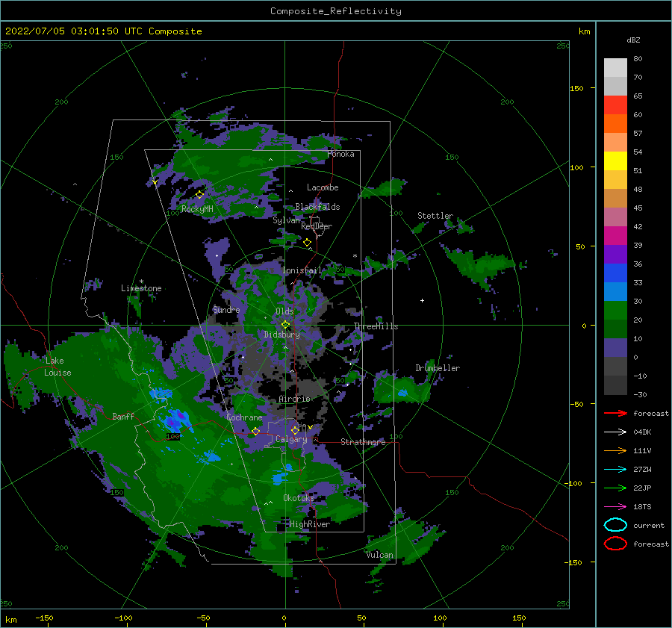Image resolution: width=672 pixels, height=628 pixels.
Task: Click the Sylvan label
Action: tap(286, 220)
